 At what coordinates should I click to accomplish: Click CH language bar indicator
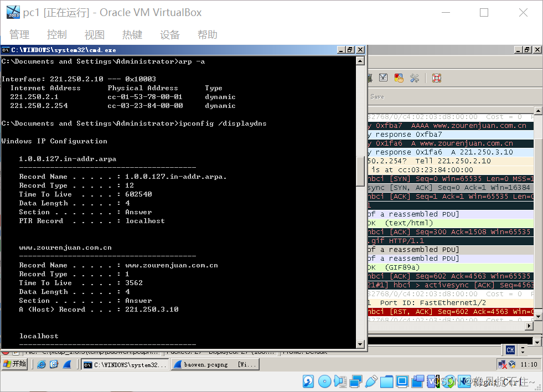510,350
